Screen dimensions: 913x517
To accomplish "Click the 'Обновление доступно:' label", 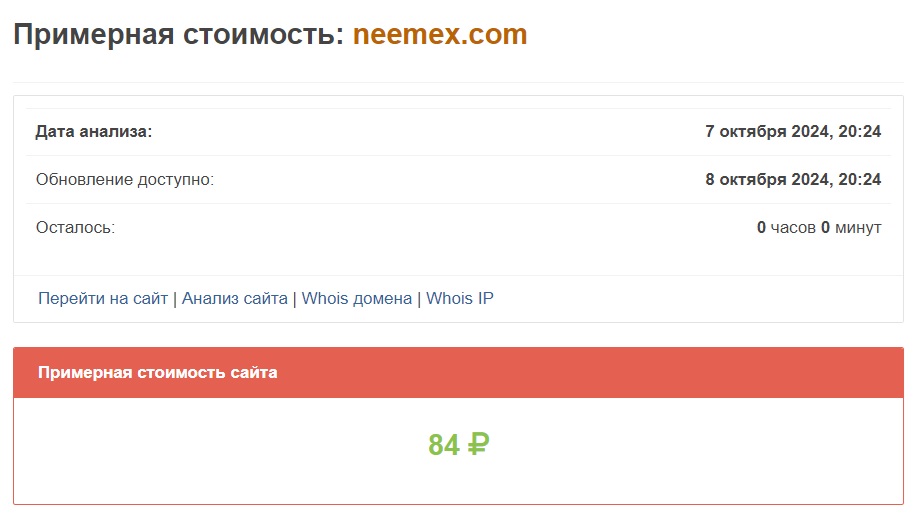I will 125,179.
